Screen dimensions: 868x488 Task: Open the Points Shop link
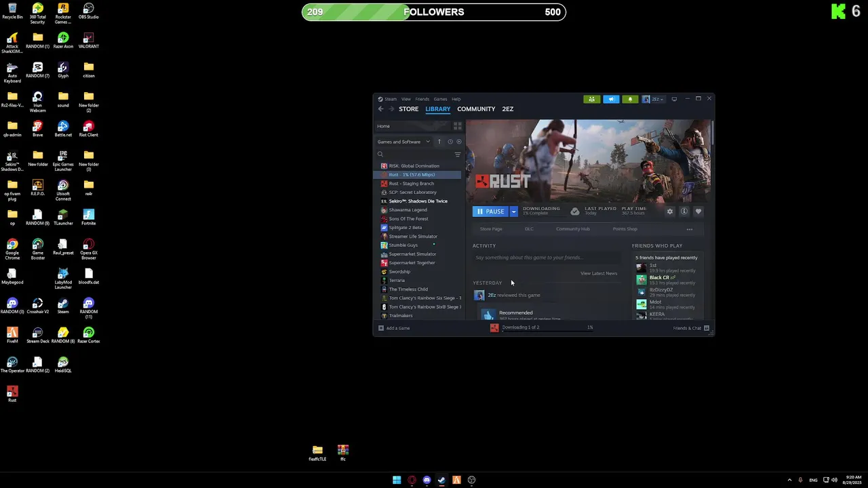click(x=625, y=229)
